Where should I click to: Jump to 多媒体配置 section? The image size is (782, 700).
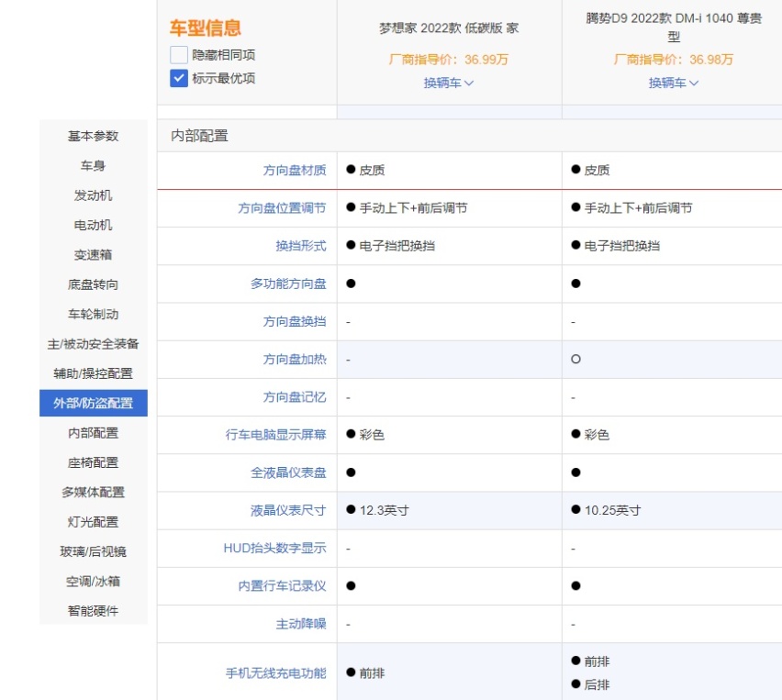click(94, 492)
